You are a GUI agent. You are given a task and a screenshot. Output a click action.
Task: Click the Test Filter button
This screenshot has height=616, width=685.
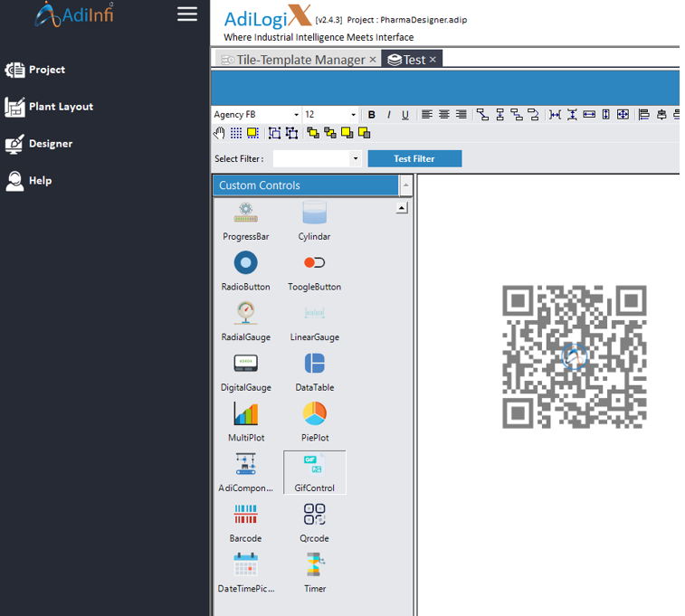[x=414, y=158]
